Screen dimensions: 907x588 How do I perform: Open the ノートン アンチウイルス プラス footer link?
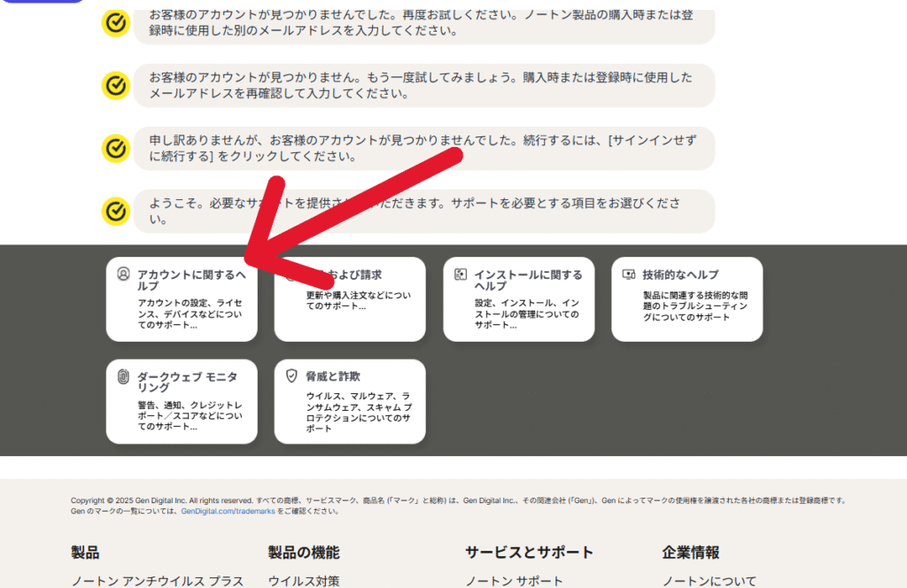(x=158, y=581)
